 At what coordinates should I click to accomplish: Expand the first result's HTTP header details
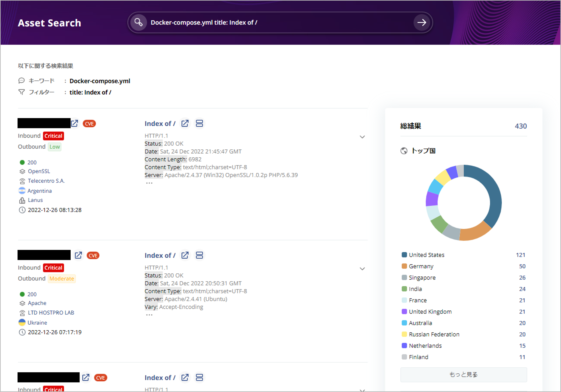pyautogui.click(x=362, y=137)
